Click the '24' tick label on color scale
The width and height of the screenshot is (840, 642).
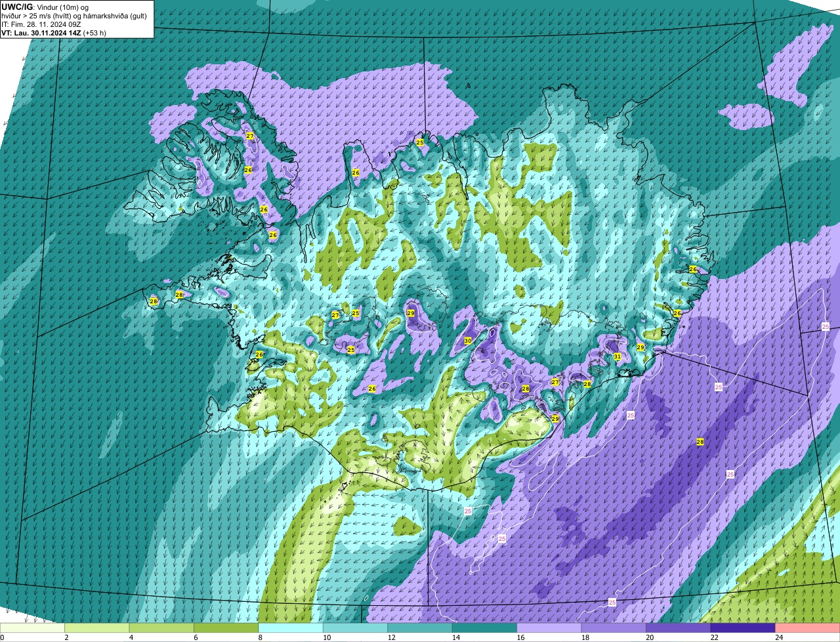(778, 637)
